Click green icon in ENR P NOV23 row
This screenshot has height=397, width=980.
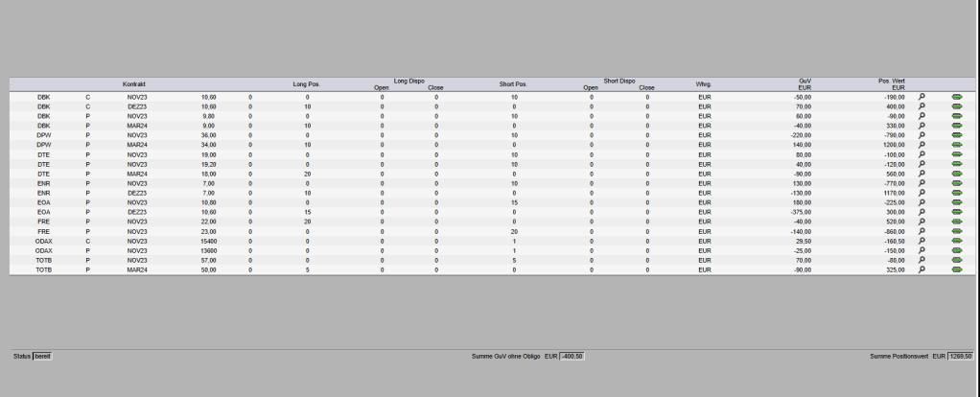(956, 183)
